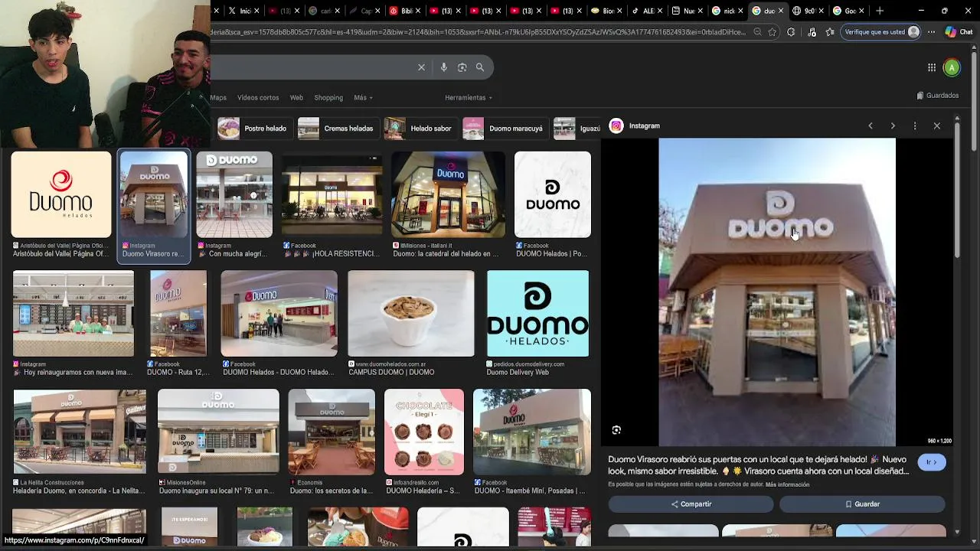Image resolution: width=980 pixels, height=551 pixels.
Task: Select the Duomo maracuyá filter chip
Action: pos(505,129)
